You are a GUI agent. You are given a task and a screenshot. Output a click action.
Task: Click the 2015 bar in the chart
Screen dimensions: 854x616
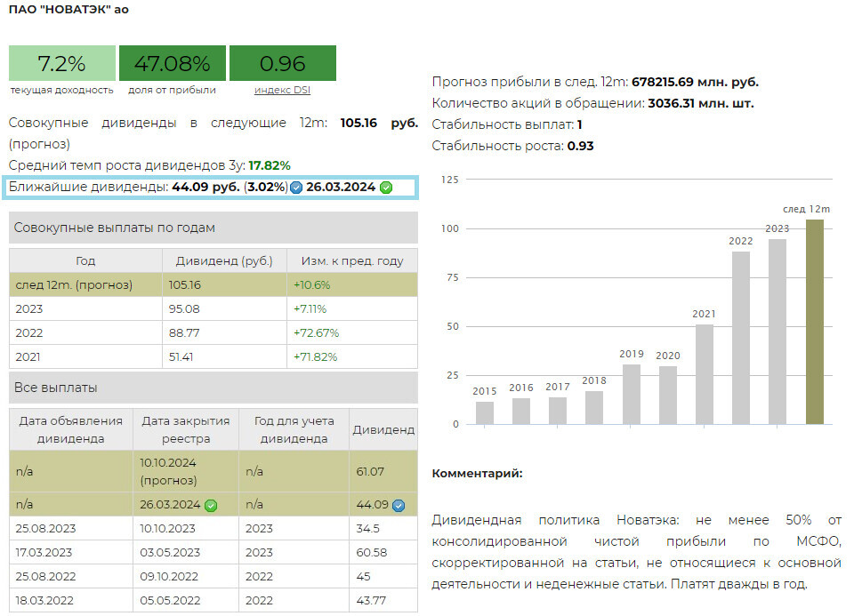click(x=485, y=412)
